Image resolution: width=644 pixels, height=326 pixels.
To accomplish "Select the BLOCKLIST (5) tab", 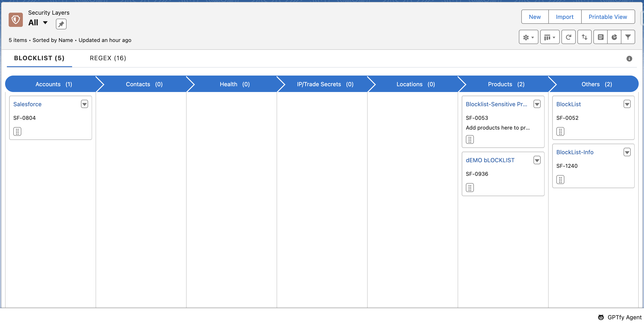I will (x=39, y=58).
